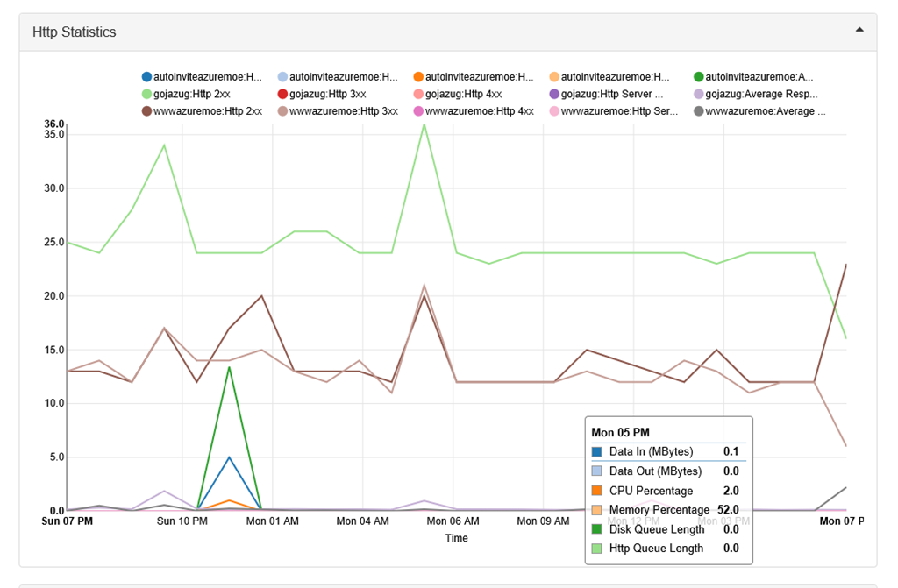Click the Data In (MBytes) tooltip swatch
This screenshot has width=898, height=588.
596,452
